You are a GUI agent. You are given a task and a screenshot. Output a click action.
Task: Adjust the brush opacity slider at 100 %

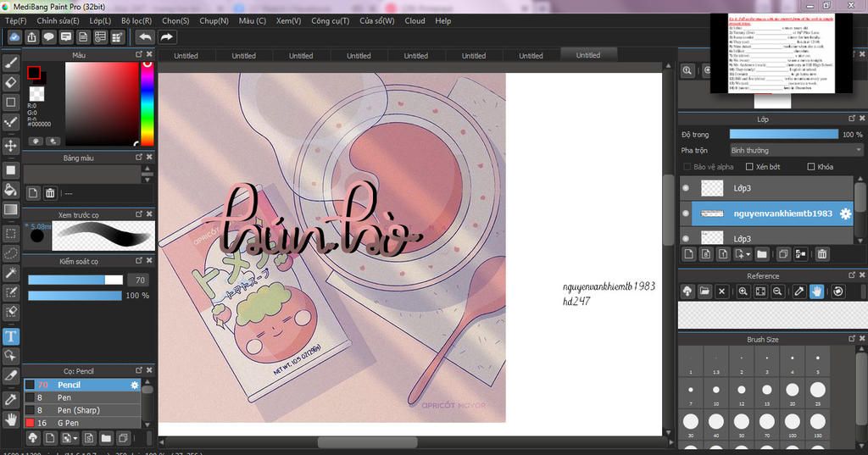[75, 296]
